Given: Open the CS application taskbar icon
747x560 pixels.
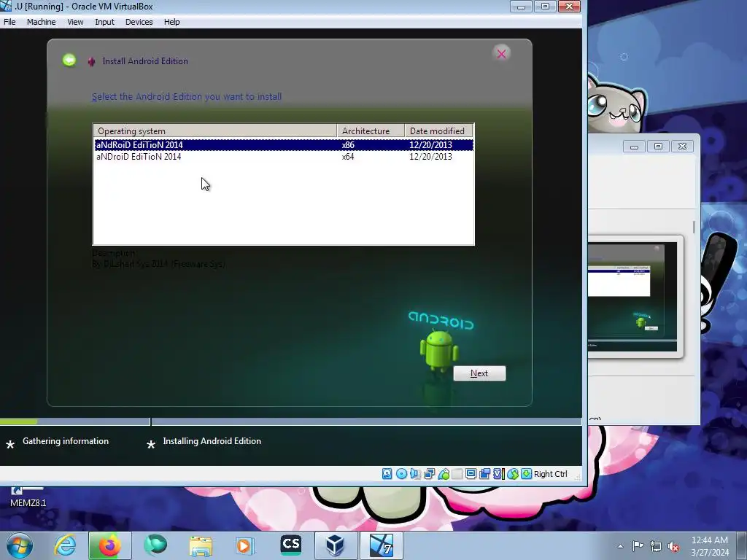Looking at the screenshot, I should (x=290, y=545).
